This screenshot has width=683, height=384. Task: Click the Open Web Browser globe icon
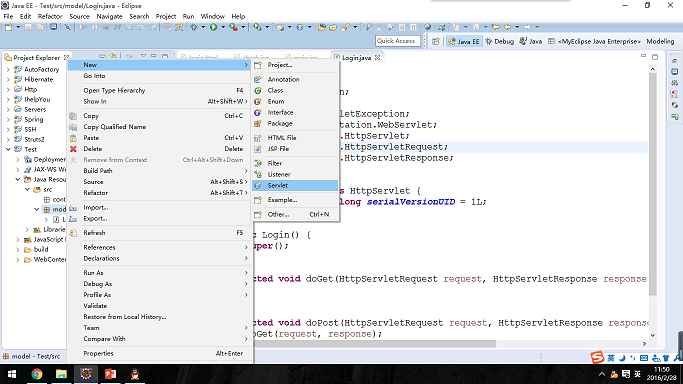click(x=427, y=27)
